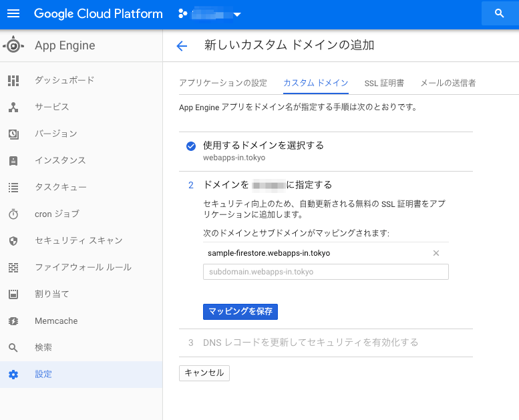Open バージョン in the sidebar
The height and width of the screenshot is (420, 519).
81,134
